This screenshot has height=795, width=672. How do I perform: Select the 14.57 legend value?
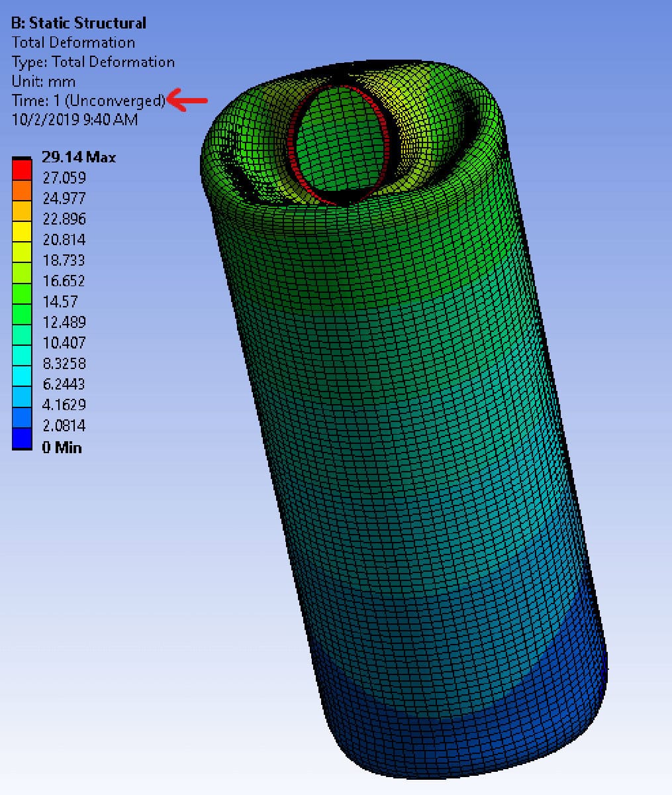pos(60,301)
